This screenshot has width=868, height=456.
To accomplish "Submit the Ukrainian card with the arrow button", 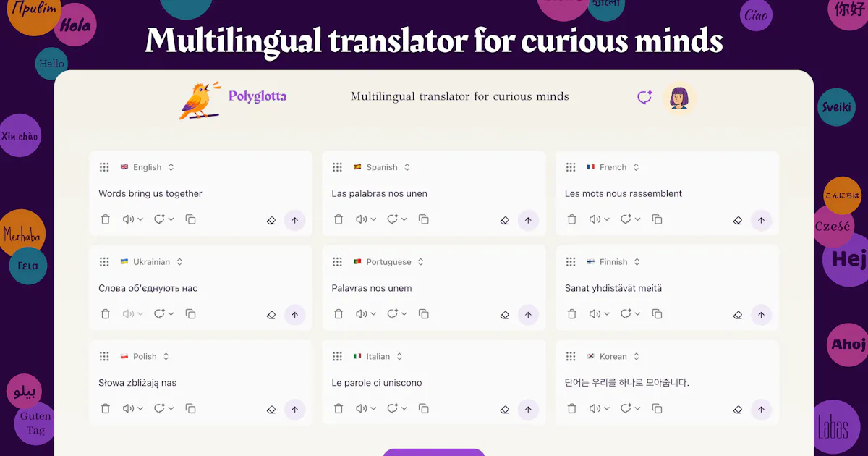I will point(294,316).
